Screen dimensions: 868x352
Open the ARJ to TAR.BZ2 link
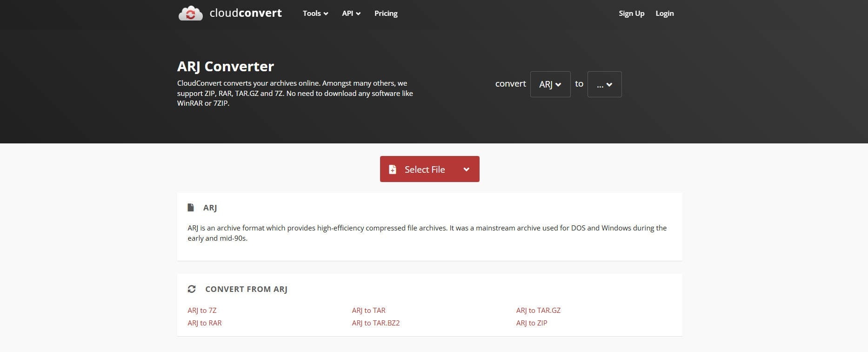[x=376, y=323]
